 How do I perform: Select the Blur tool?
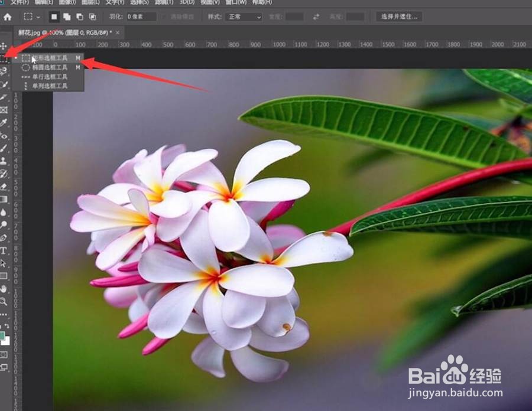click(x=4, y=212)
